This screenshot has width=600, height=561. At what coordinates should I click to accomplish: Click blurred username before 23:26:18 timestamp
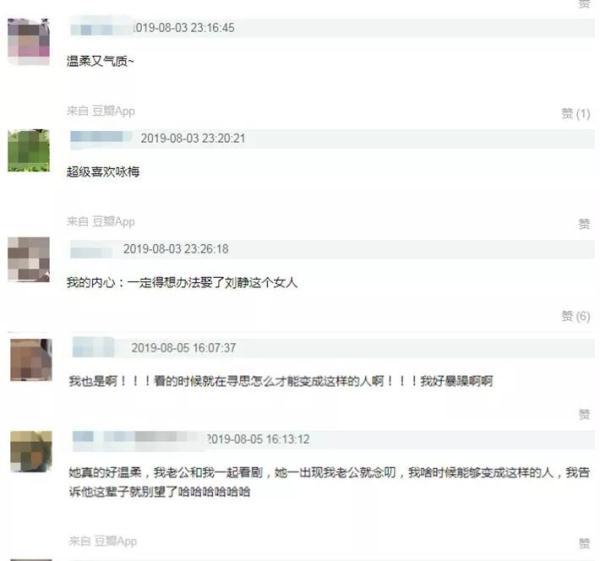tap(92, 250)
